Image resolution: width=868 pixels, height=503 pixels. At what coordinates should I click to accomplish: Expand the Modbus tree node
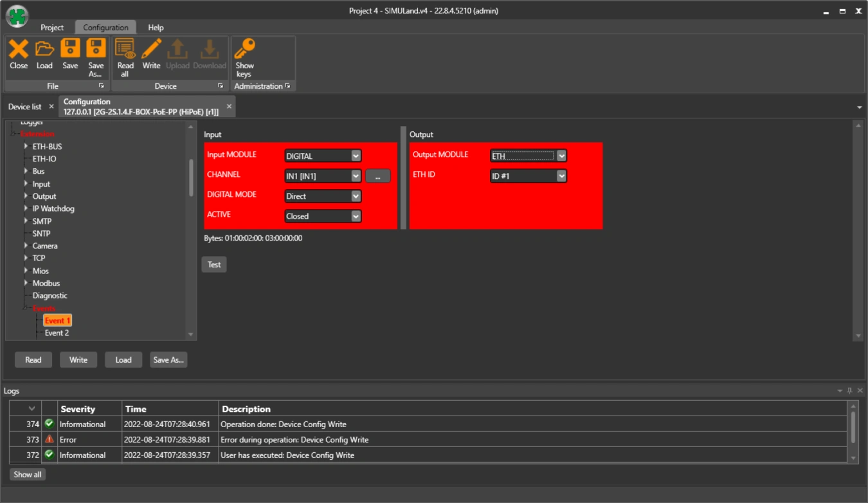26,283
